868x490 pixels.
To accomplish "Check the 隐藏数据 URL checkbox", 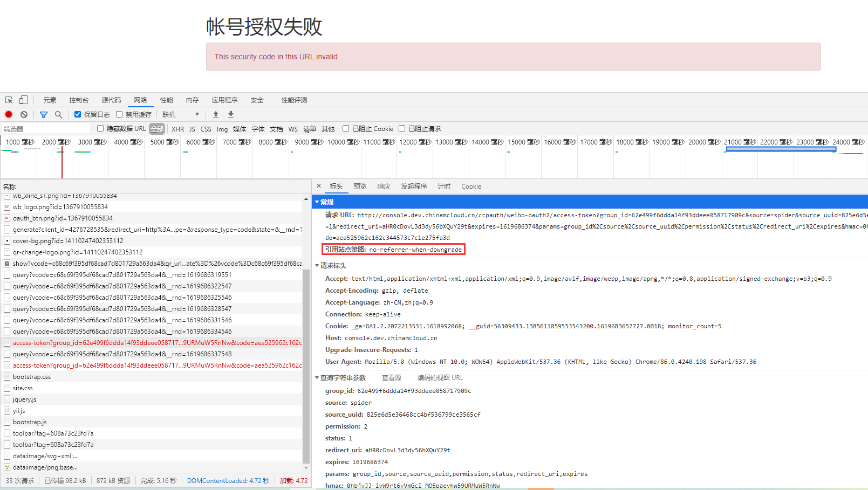I will point(100,128).
